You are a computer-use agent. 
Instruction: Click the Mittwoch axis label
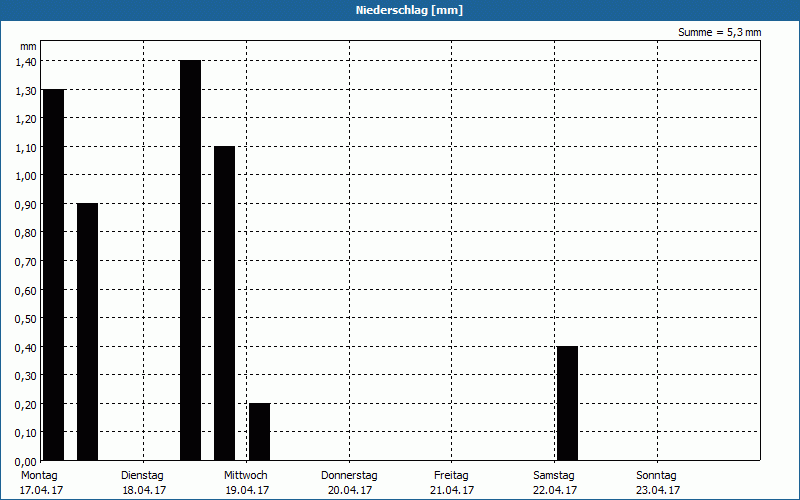(245, 475)
